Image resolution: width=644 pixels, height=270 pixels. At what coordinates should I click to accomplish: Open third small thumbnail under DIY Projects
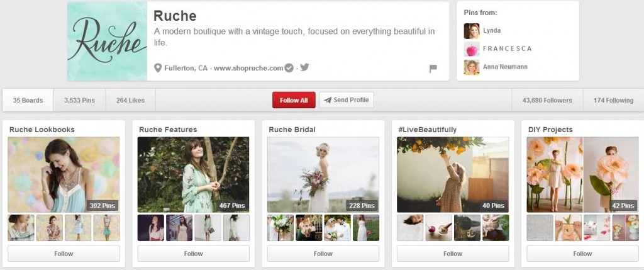point(597,228)
